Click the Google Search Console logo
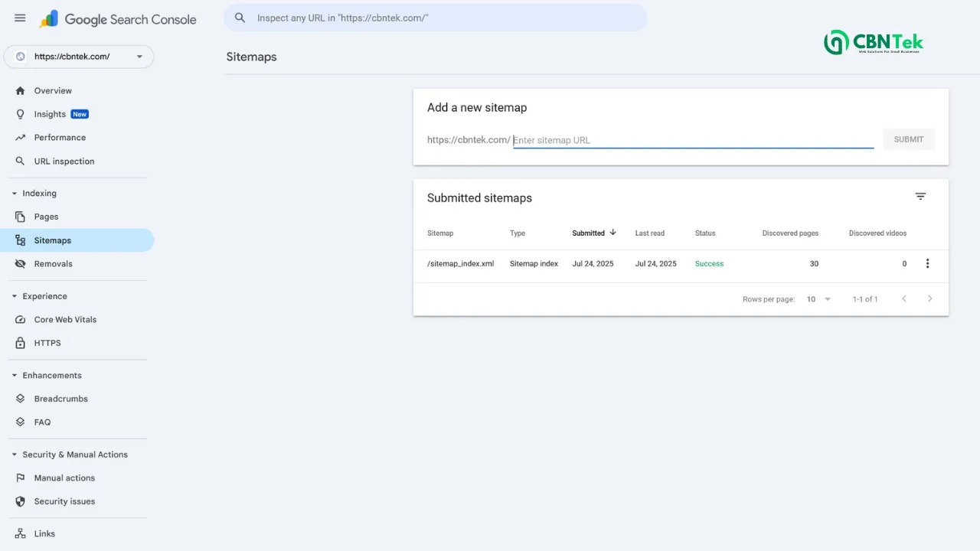 tap(119, 19)
